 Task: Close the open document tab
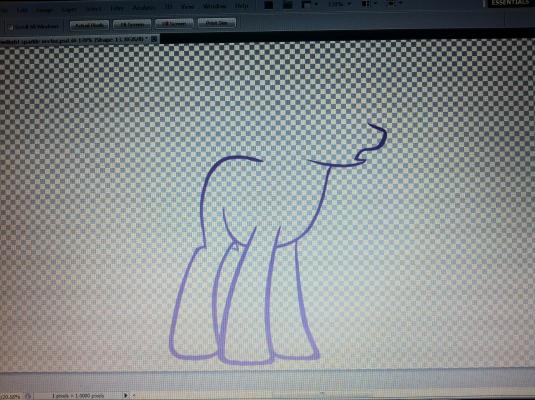tap(154, 39)
